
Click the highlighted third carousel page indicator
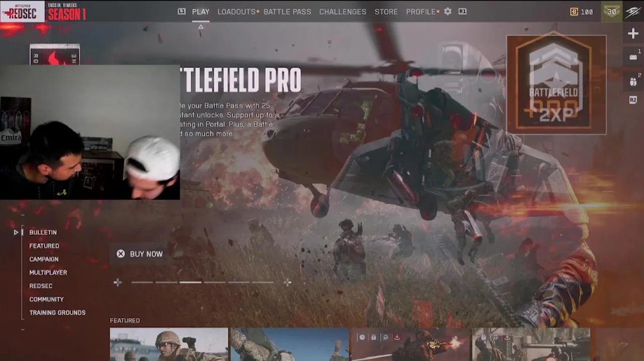(191, 282)
